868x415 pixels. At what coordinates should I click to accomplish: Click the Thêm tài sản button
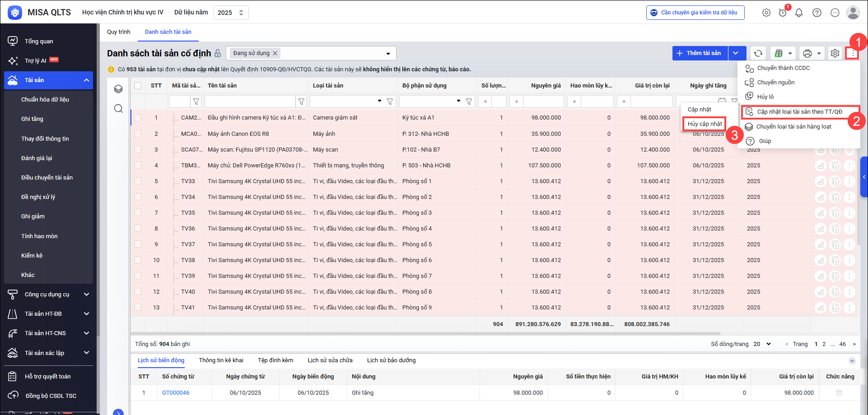coord(700,53)
